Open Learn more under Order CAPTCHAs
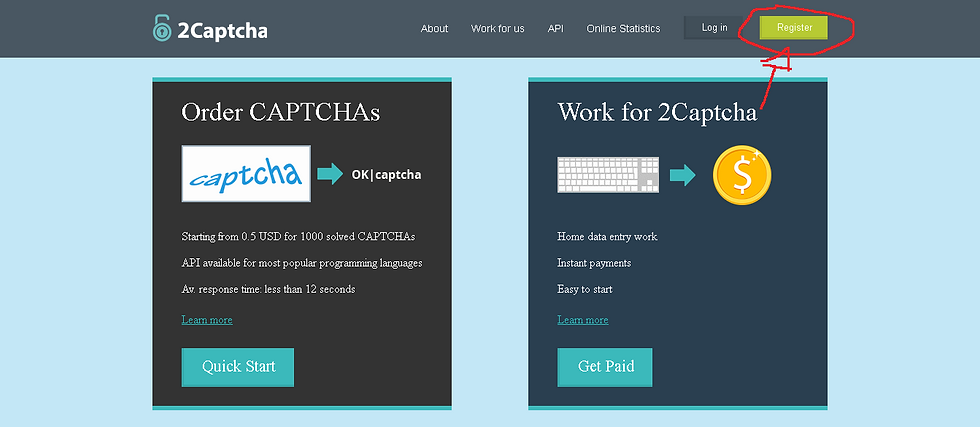Viewport: 980px width, 427px height. point(207,320)
